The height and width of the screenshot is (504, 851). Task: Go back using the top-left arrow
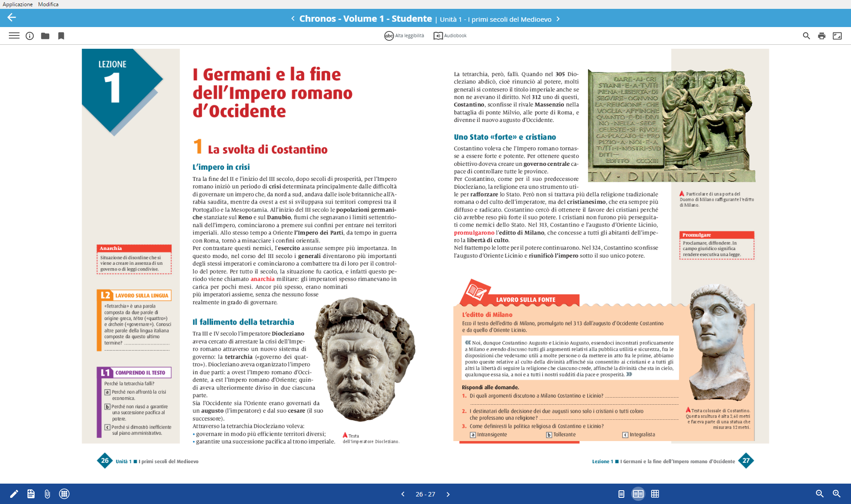[12, 17]
